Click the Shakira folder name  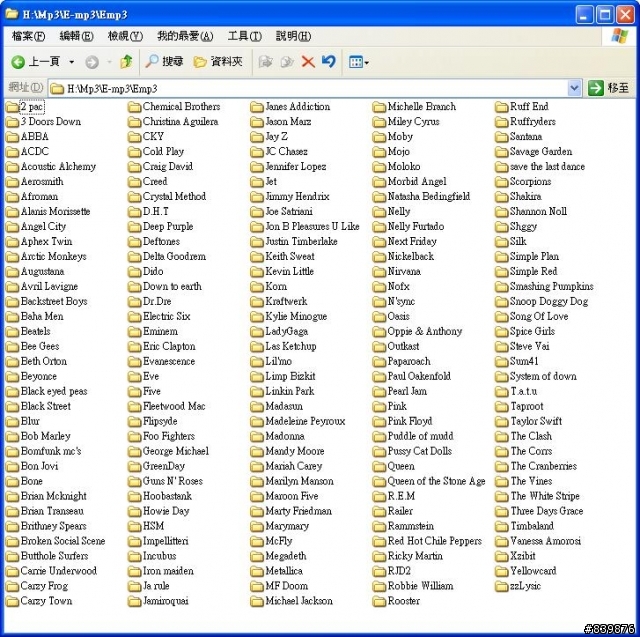(526, 197)
